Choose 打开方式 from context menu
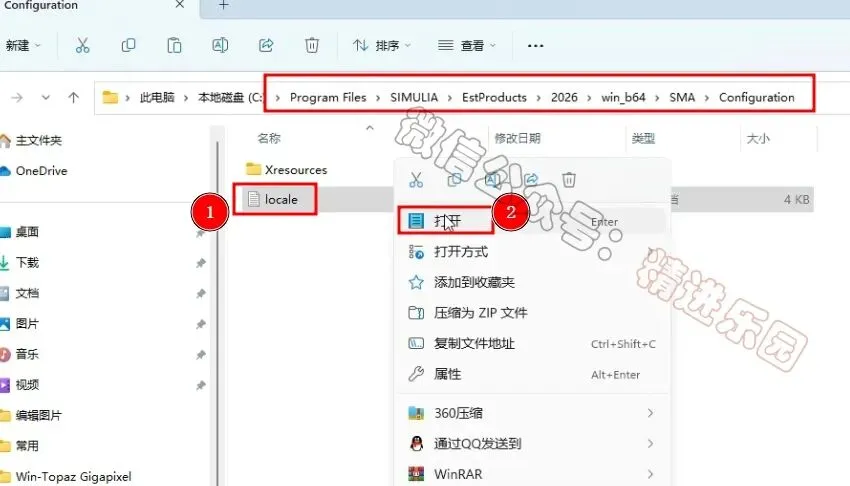The image size is (850, 486). 533,251
